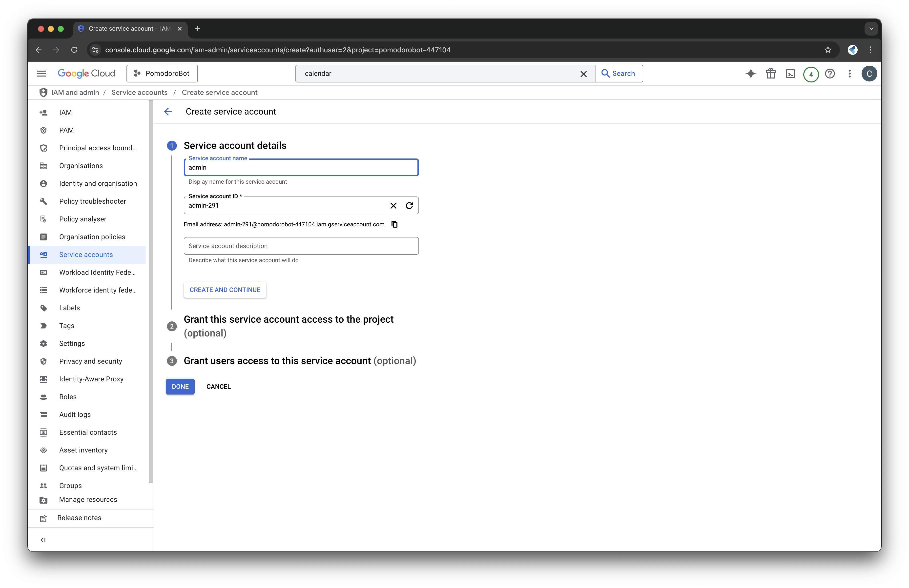Click the Labels tag icon
The image size is (909, 588).
coord(43,308)
